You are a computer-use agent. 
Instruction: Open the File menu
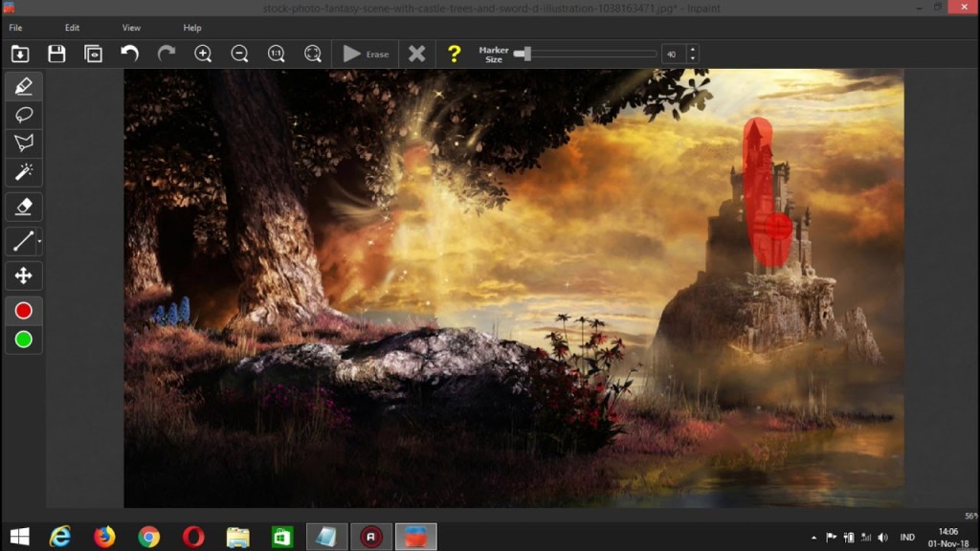click(x=15, y=28)
